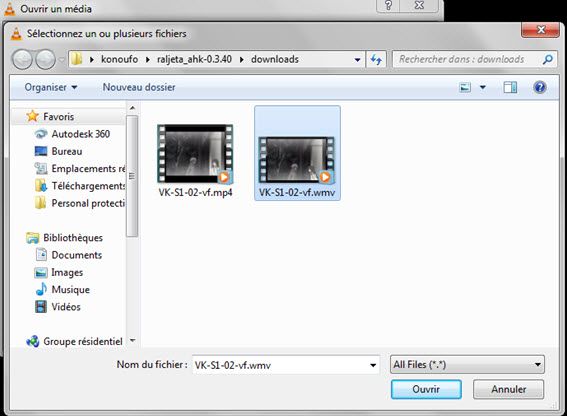Click the VK-S1-02-vf.wmv file name label
Image resolution: width=567 pixels, height=416 pixels.
tap(297, 192)
